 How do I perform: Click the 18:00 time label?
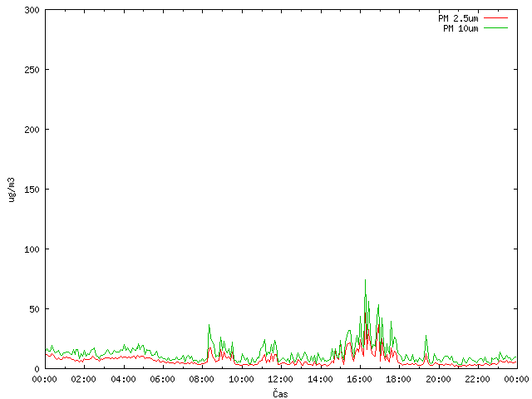(x=398, y=379)
